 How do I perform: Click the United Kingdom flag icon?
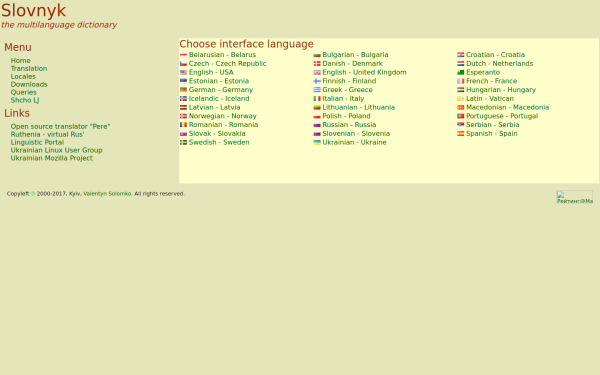317,72
